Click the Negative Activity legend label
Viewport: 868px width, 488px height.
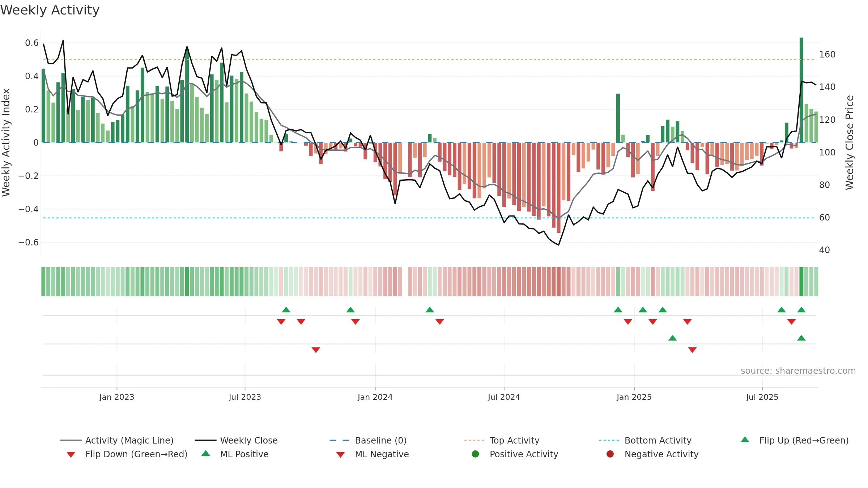pos(661,454)
